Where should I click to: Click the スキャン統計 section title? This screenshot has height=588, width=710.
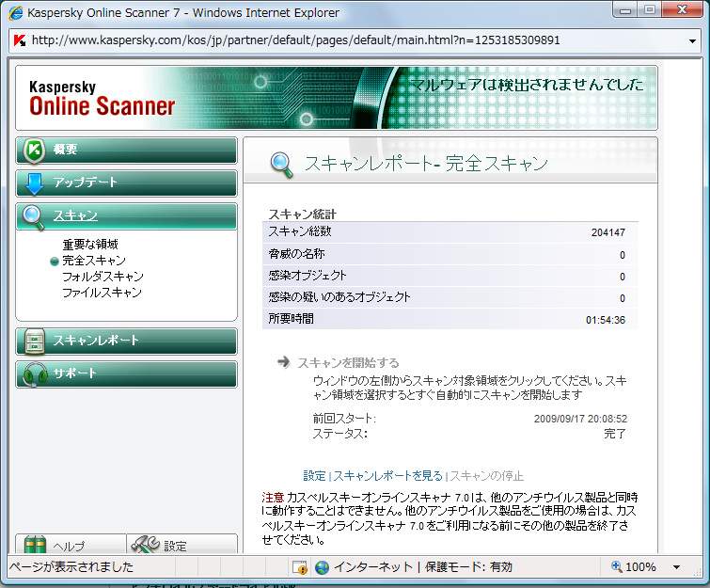point(303,214)
